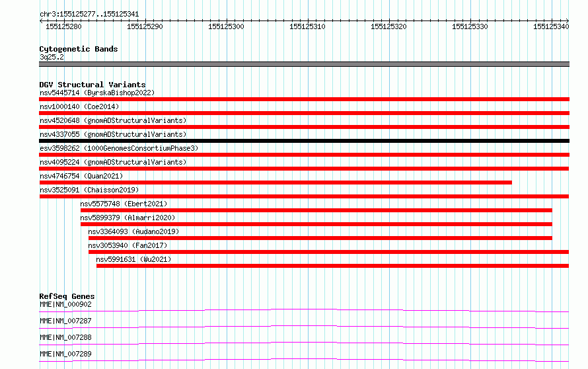Click the magenta intron line for MME|NM_007289

pos(304,359)
